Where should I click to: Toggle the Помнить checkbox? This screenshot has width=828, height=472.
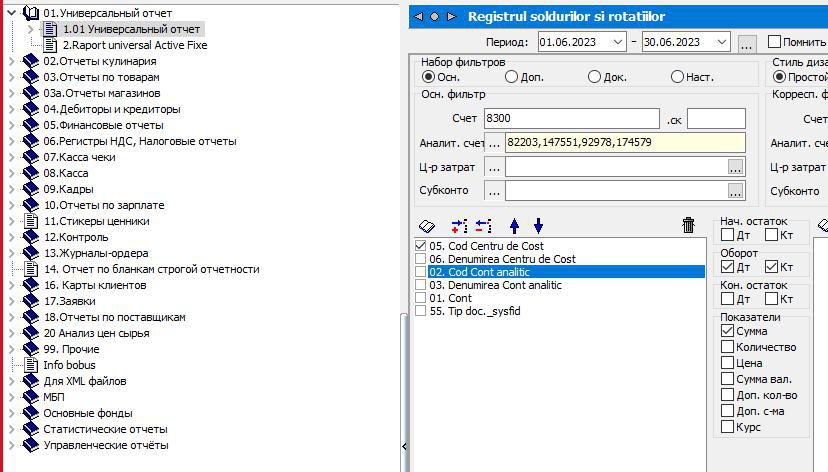pos(774,42)
